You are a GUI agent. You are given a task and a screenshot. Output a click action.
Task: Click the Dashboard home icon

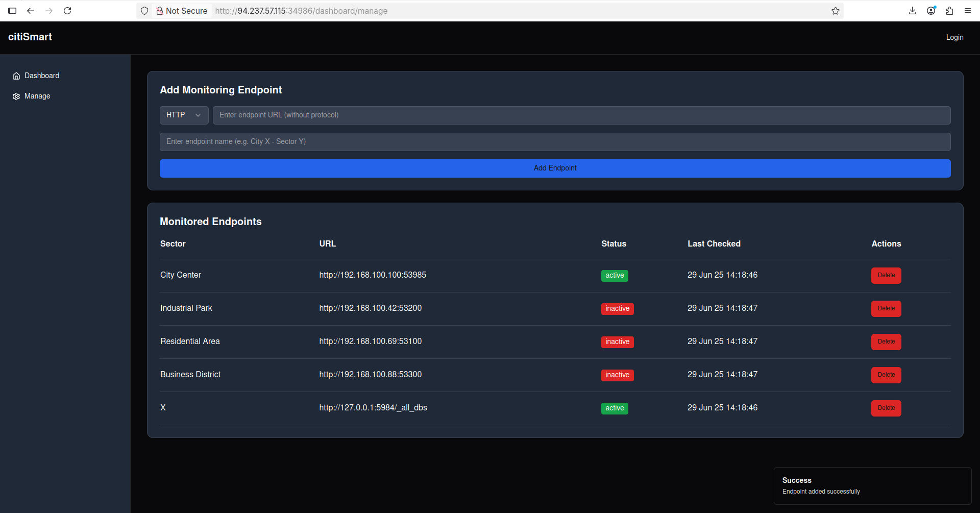point(16,76)
